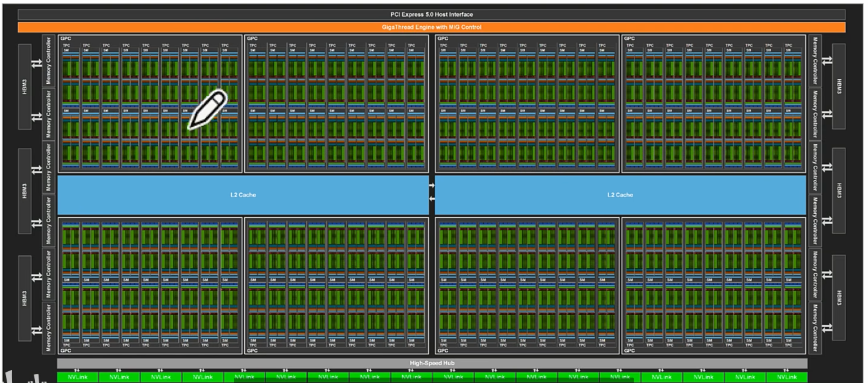Select the top HBM3 block on the left
This screenshot has width=868, height=383.
(24, 86)
